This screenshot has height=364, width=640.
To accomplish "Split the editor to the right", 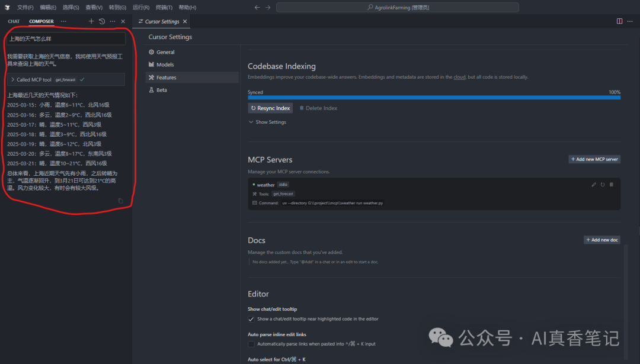I will (619, 21).
